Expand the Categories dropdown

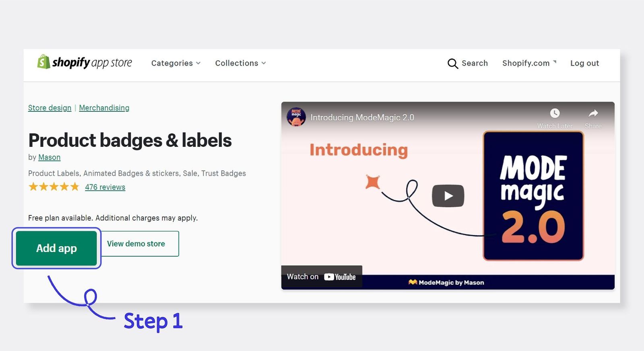pyautogui.click(x=175, y=63)
